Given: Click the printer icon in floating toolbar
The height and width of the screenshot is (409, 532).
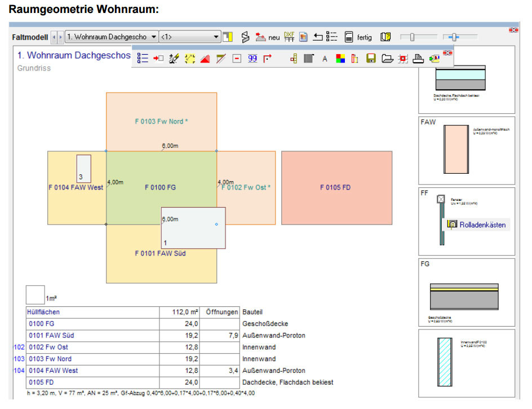Looking at the screenshot, I should pyautogui.click(x=418, y=59).
